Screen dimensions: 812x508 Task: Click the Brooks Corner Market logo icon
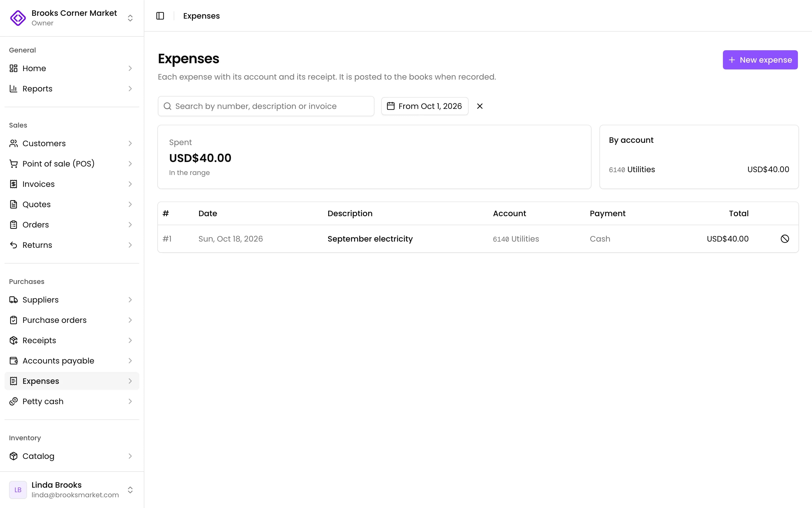(18, 18)
